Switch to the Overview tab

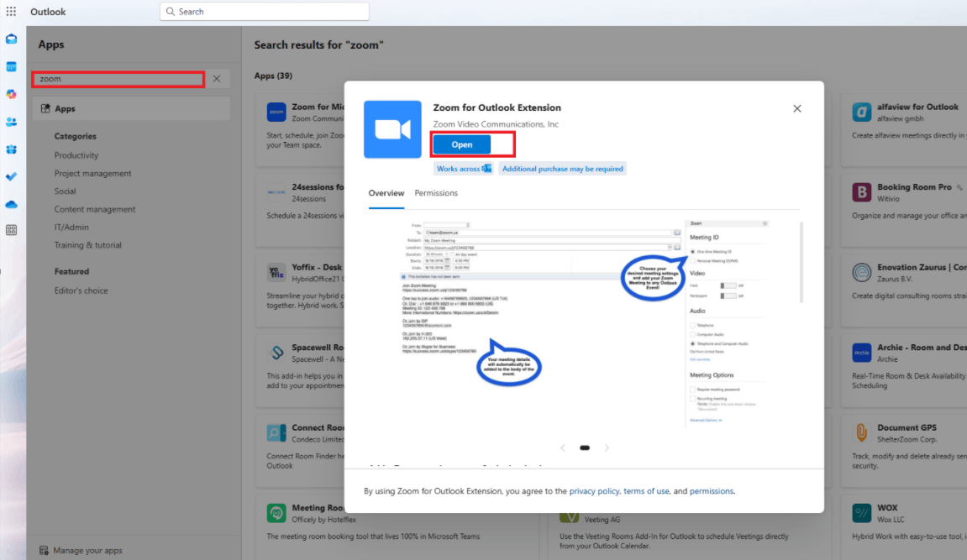(x=386, y=192)
